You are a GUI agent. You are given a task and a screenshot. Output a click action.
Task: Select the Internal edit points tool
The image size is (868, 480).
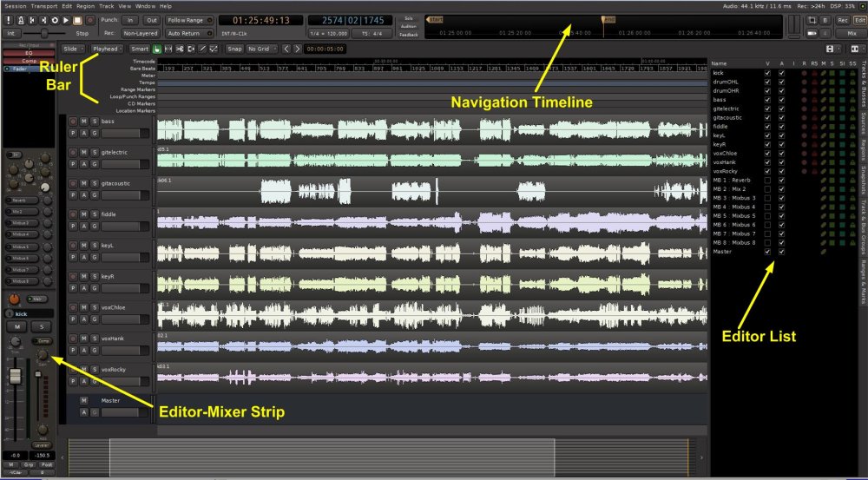click(214, 49)
